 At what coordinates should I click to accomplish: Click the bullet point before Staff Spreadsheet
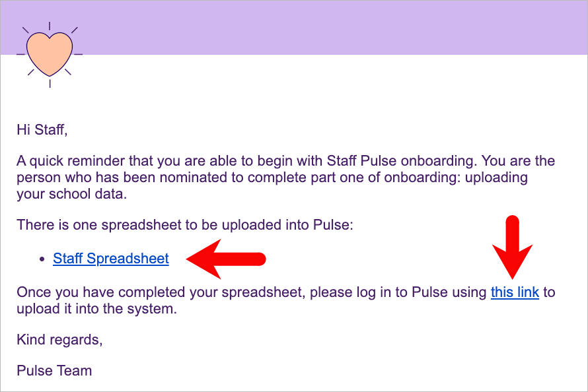coord(44,259)
